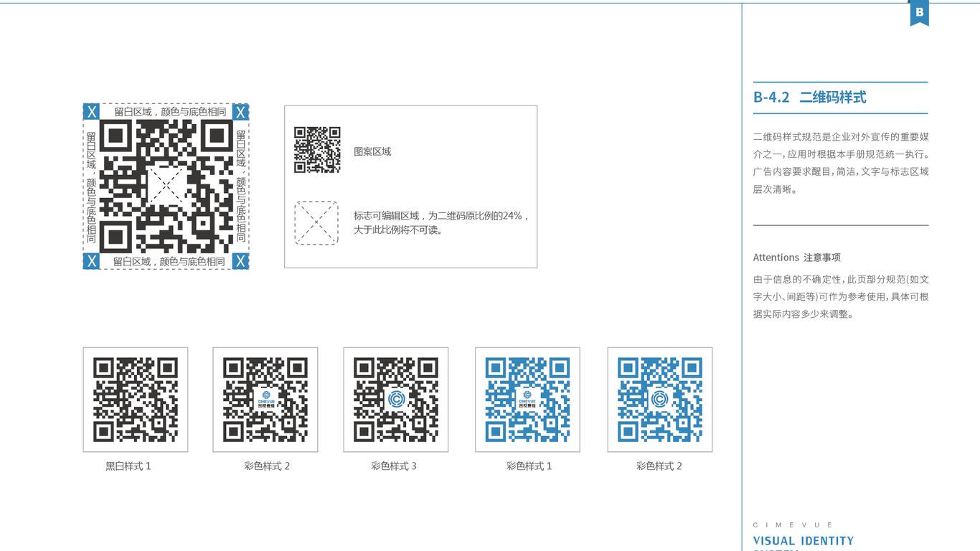Click the spaced C I M E V U E text
This screenshot has width=980, height=551.
click(793, 525)
